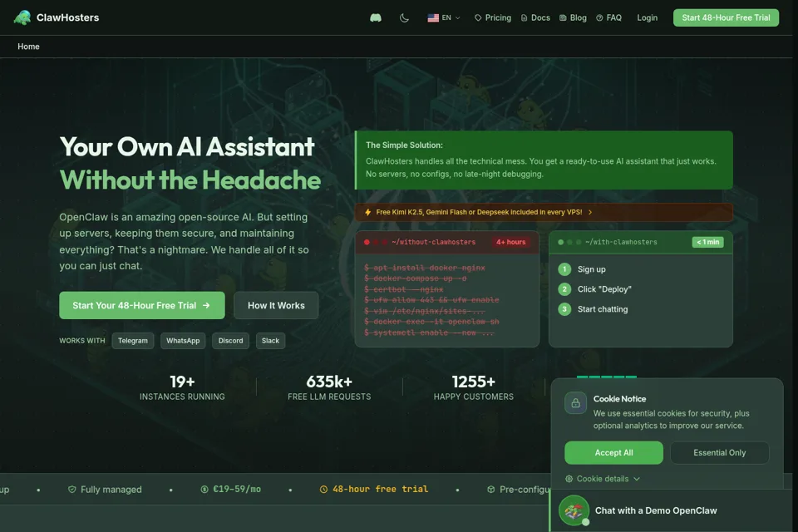The image size is (798, 532).
Task: Click the lightning bolt icon on the banner
Action: click(367, 212)
